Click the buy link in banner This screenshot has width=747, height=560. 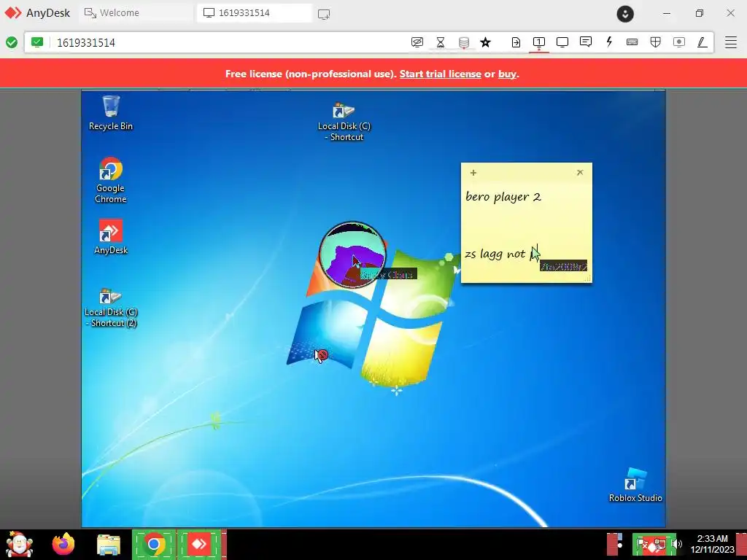(x=507, y=74)
